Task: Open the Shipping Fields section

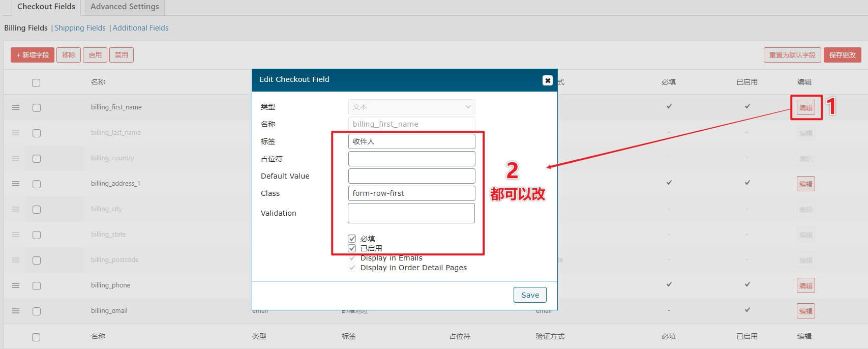Action: [80, 28]
